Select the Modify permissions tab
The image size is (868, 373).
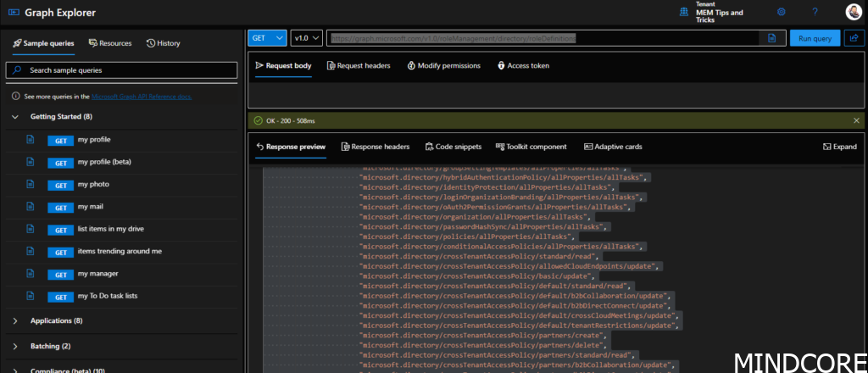click(x=444, y=65)
